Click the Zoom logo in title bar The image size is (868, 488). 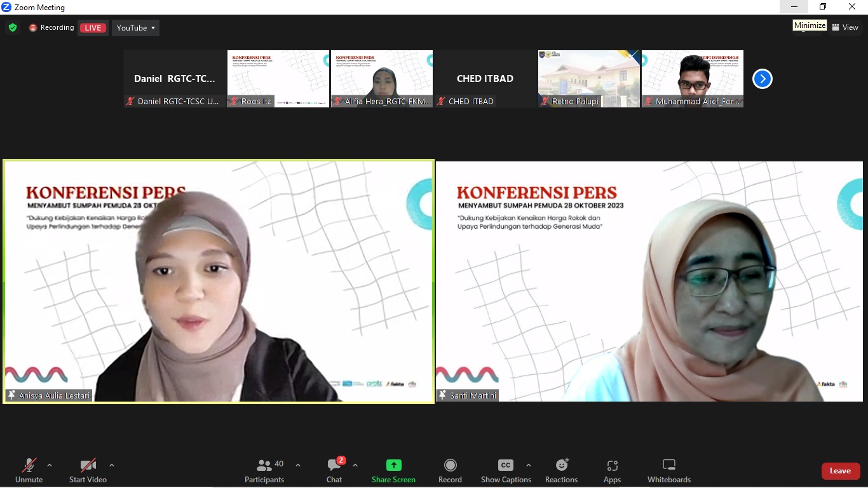pos(6,7)
